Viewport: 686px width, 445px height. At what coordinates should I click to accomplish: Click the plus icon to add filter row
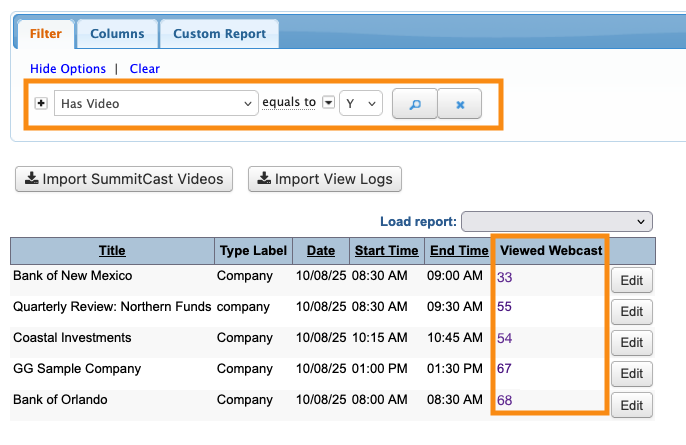tap(41, 103)
